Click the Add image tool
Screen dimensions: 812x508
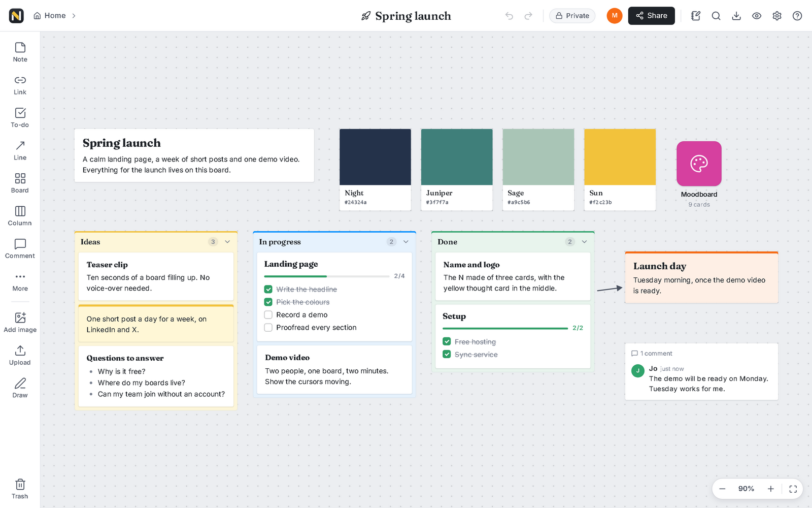click(20, 323)
